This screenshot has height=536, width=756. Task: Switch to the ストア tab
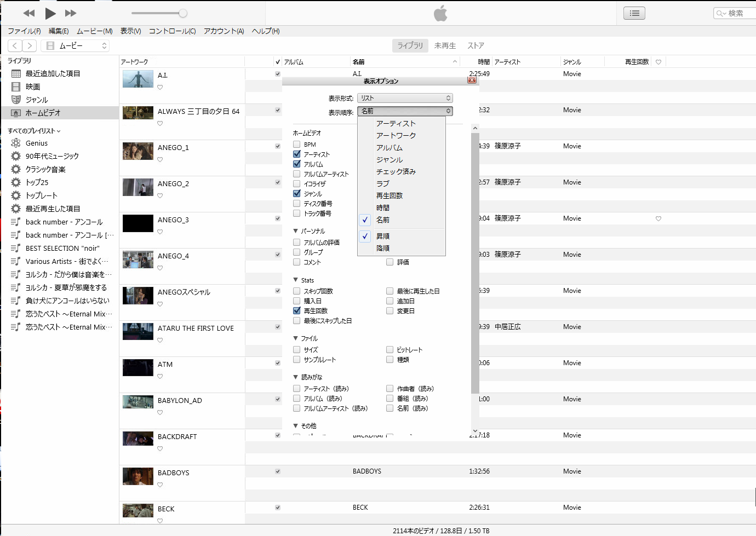[x=476, y=45]
